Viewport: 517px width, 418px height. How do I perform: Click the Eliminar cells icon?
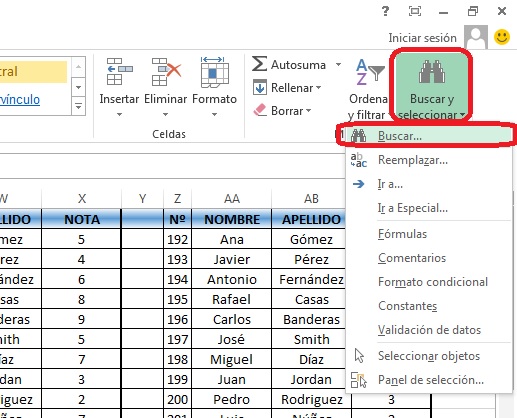(x=166, y=72)
